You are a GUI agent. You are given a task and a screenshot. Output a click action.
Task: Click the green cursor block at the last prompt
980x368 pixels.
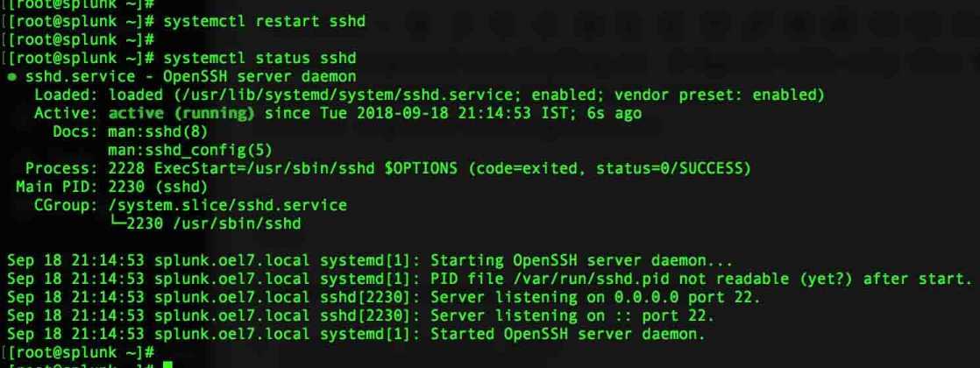click(168, 363)
